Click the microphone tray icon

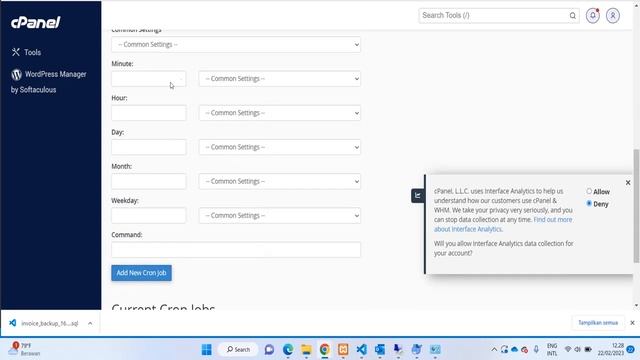(536, 349)
